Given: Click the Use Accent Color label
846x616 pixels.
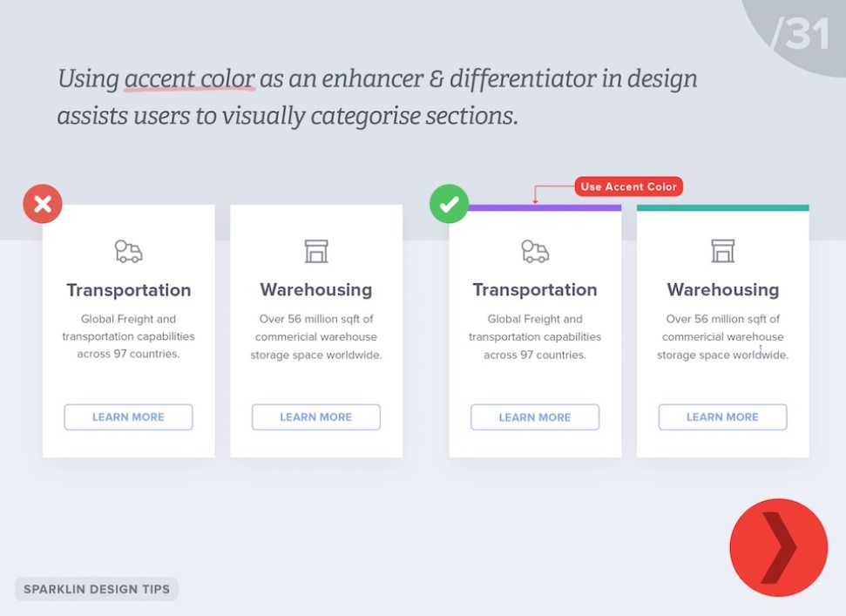Looking at the screenshot, I should [x=628, y=186].
